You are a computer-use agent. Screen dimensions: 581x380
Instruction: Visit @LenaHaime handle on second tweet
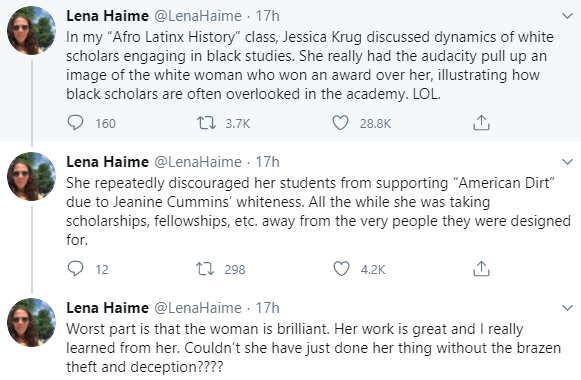(x=198, y=162)
